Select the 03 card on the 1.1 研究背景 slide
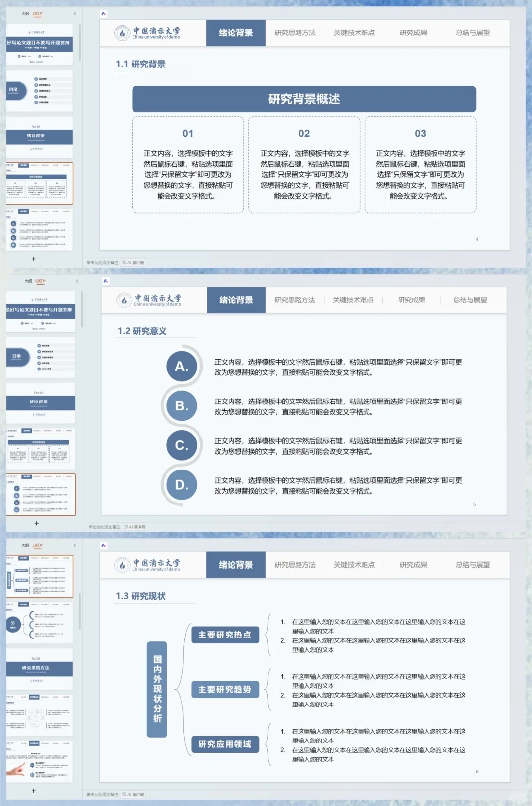This screenshot has height=806, width=532. [420, 165]
